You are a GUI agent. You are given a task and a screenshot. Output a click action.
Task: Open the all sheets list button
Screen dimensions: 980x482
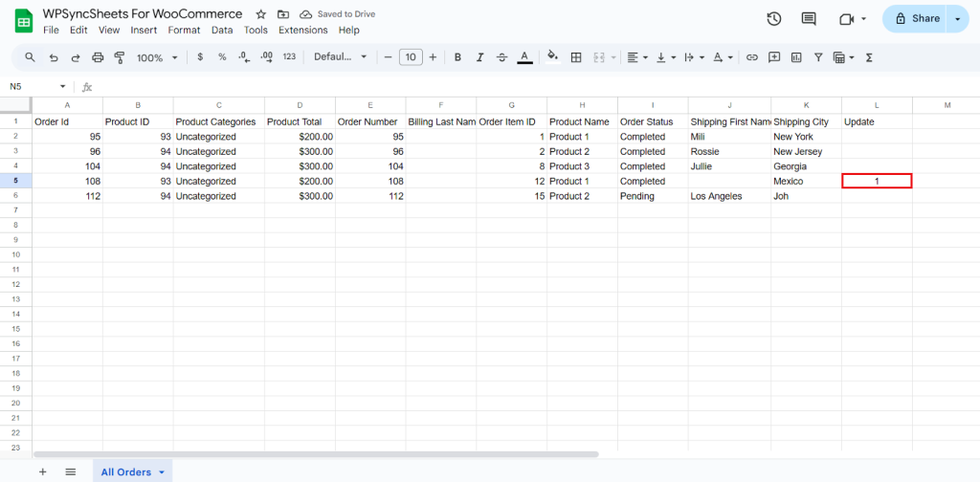[70, 472]
